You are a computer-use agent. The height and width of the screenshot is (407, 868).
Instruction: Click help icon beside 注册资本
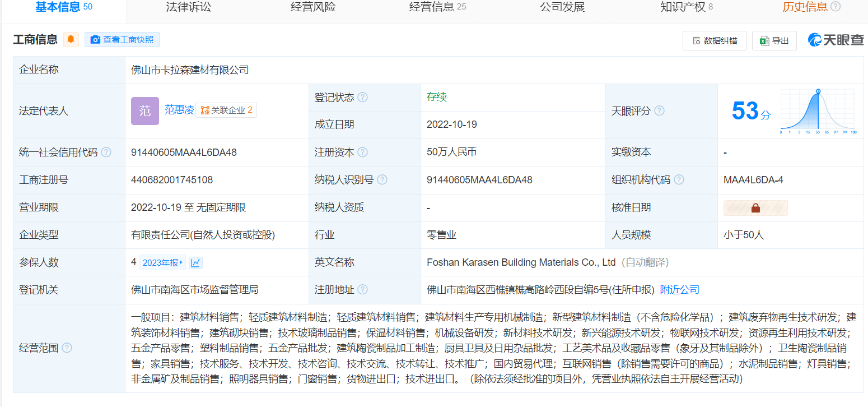[x=362, y=152]
